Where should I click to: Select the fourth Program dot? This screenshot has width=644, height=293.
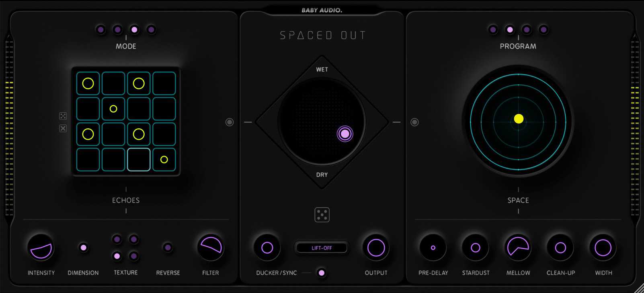click(544, 29)
